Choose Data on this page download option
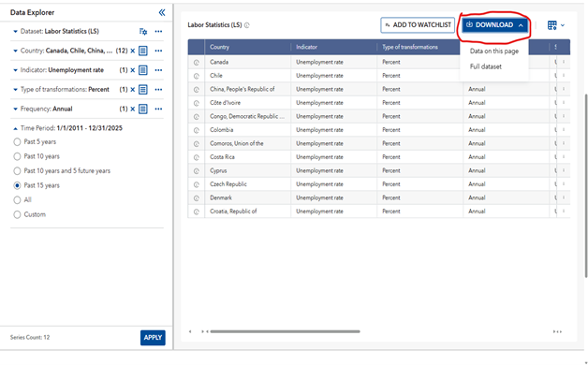Viewport: 588px width, 365px height. pyautogui.click(x=493, y=51)
